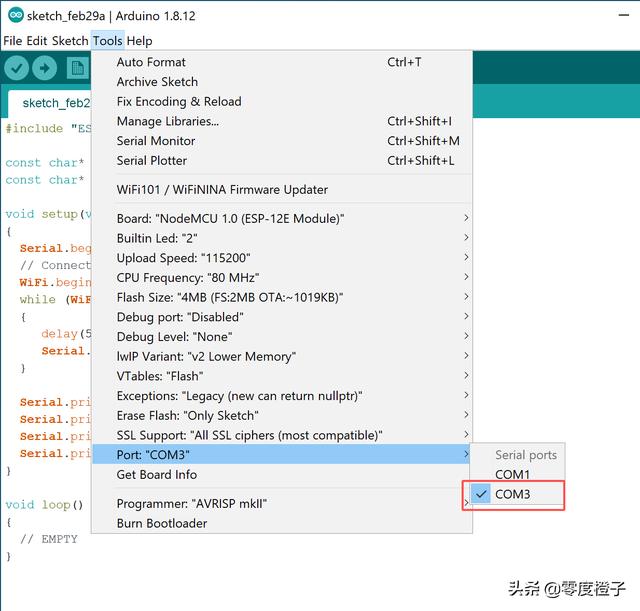Expand the Builtin Led submenu
Image resolution: width=640 pixels, height=611 pixels.
[282, 238]
